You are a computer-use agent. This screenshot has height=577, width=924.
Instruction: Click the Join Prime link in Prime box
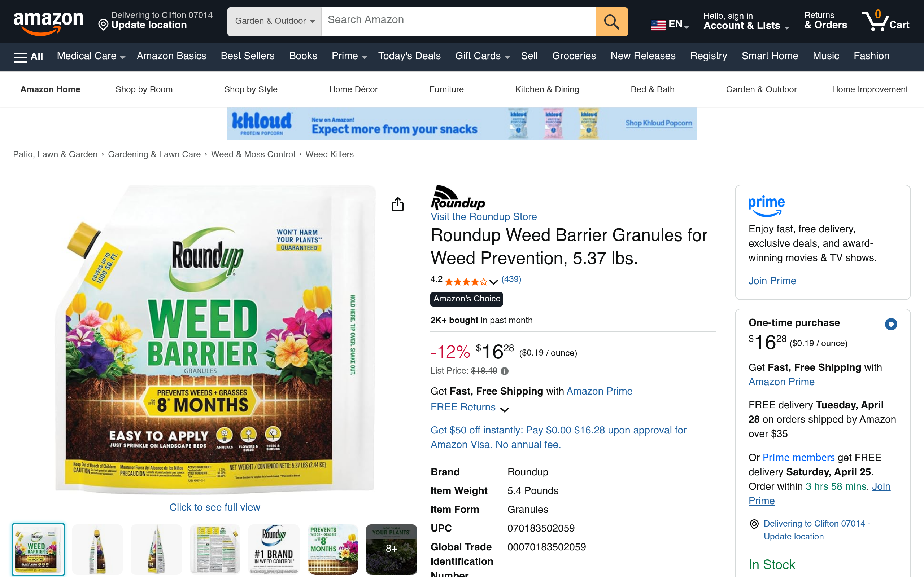tap(772, 281)
